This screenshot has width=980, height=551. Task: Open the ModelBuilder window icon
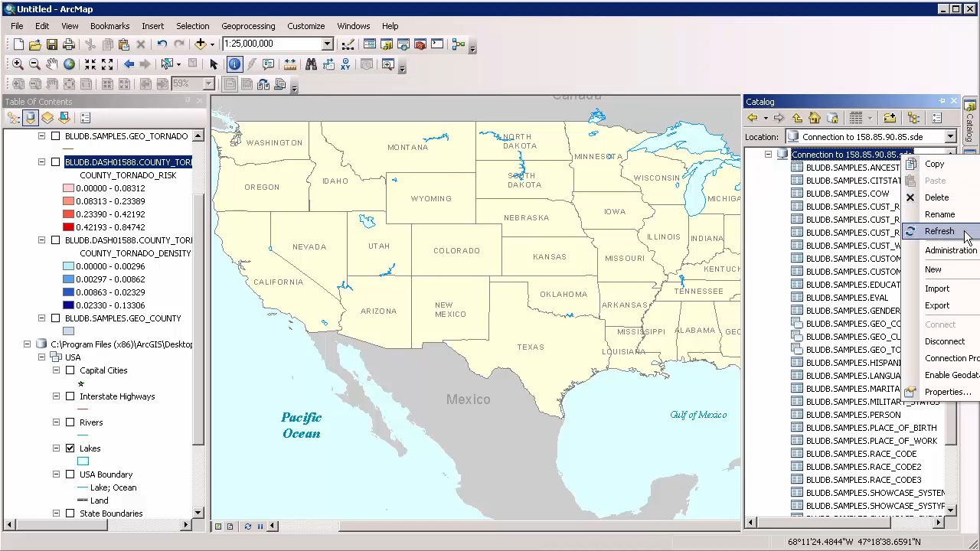pyautogui.click(x=459, y=44)
